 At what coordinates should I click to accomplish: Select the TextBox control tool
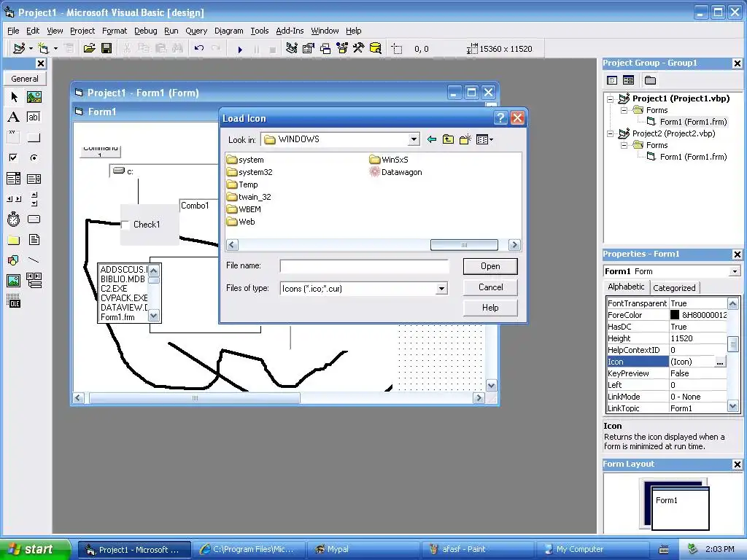coord(34,117)
